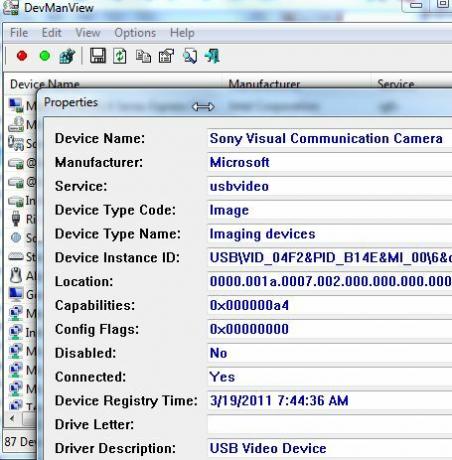This screenshot has width=452, height=460.
Task: Save selected items with floppy disk icon
Action: 98,56
